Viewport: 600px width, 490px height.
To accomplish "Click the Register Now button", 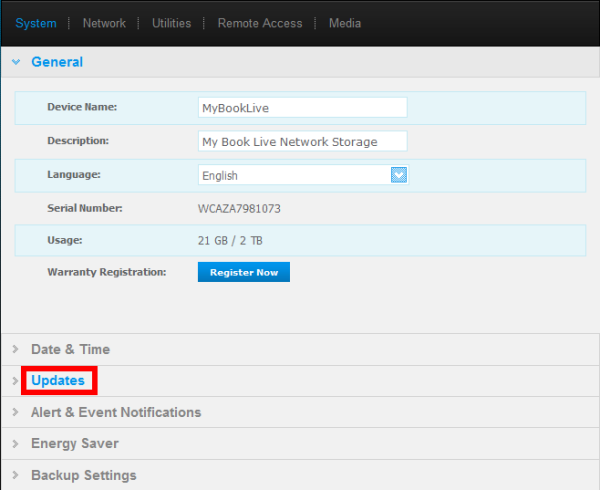I will [244, 272].
